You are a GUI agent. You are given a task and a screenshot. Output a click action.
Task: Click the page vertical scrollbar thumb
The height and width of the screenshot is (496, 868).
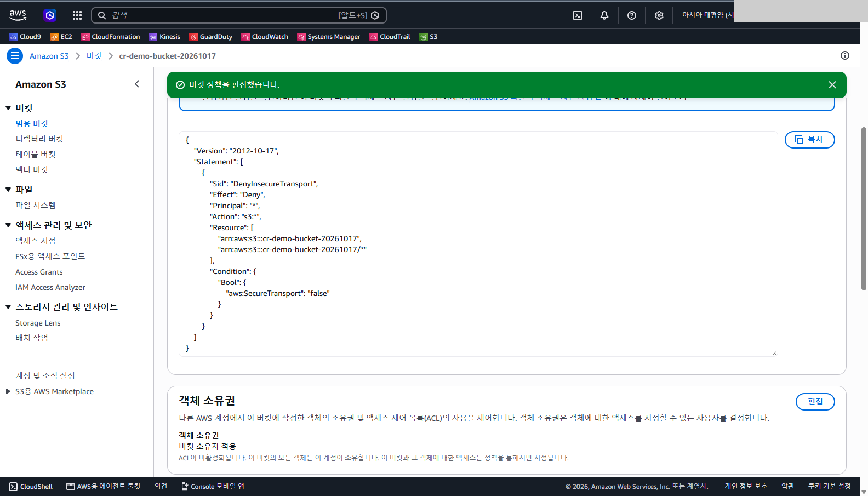click(864, 208)
